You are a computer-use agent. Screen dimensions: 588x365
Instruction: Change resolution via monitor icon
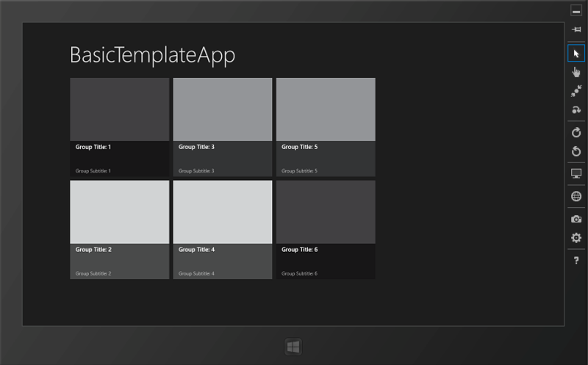[x=576, y=173]
